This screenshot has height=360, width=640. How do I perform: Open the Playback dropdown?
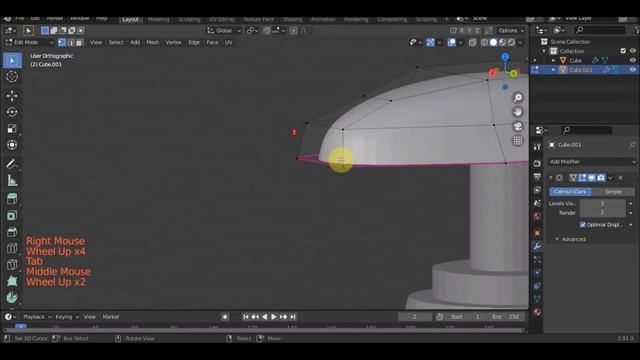[x=37, y=317]
